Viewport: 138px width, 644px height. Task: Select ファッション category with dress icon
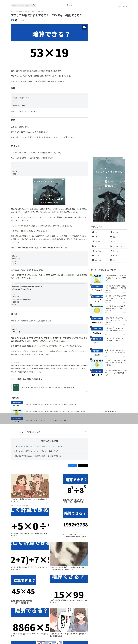click(x=118, y=232)
